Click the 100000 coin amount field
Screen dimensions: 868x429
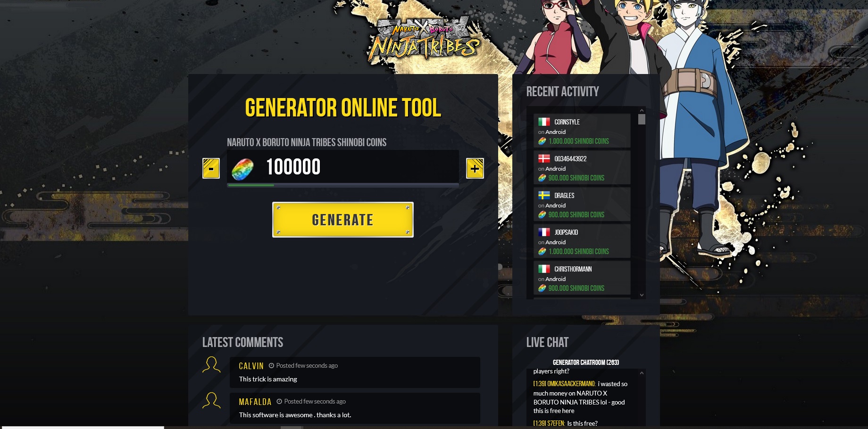point(343,166)
